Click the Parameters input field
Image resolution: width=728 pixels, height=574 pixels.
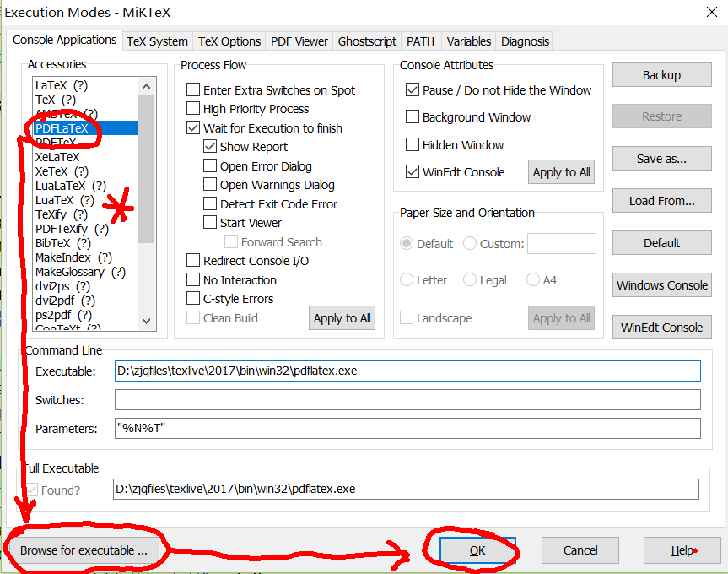tap(407, 428)
